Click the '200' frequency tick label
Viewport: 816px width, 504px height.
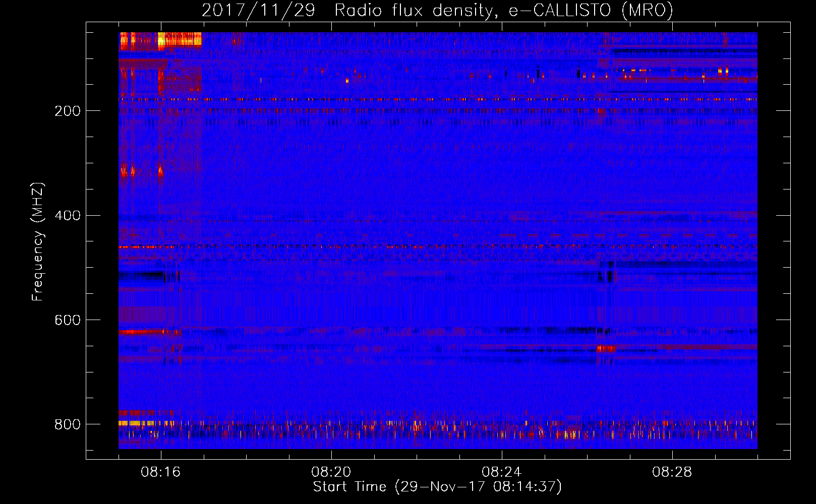tap(68, 111)
